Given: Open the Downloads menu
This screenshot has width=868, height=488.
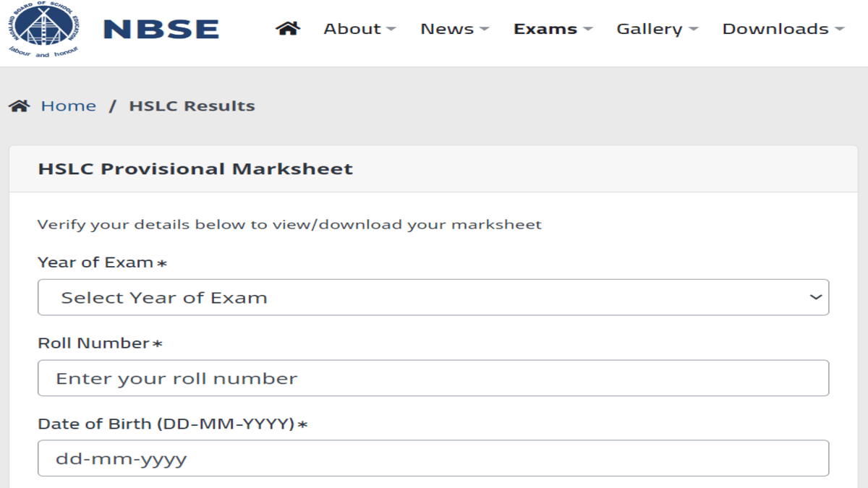Looking at the screenshot, I should click(783, 29).
